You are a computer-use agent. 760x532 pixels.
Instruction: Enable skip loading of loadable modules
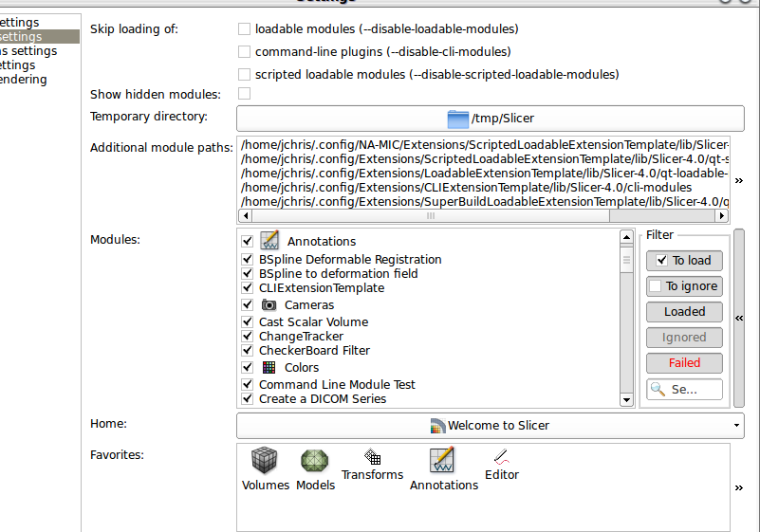point(245,29)
